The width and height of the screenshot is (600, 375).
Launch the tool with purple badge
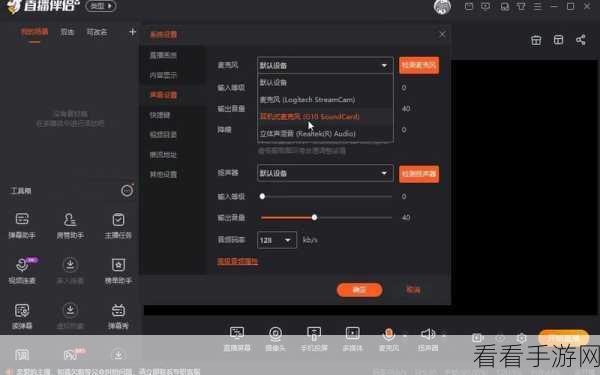22,271
